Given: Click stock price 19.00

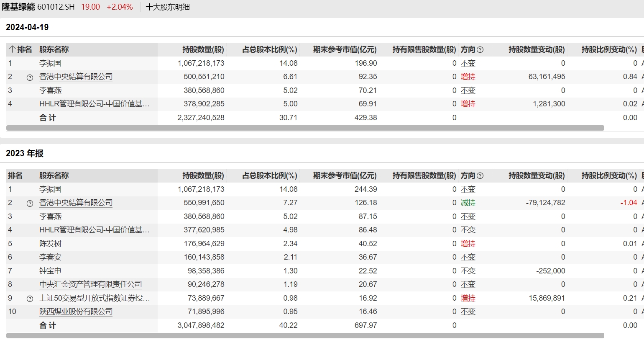Looking at the screenshot, I should pos(90,7).
